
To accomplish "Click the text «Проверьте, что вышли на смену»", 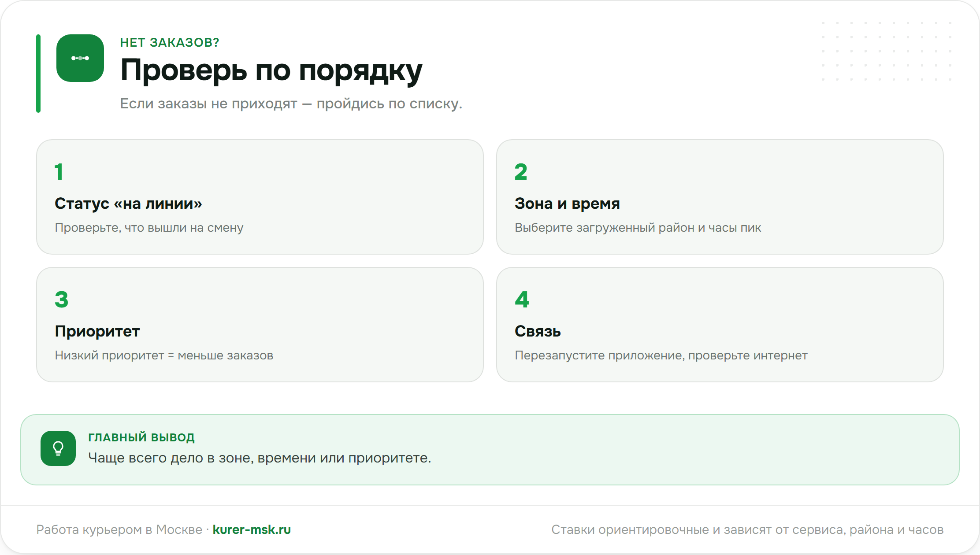I will click(x=149, y=228).
